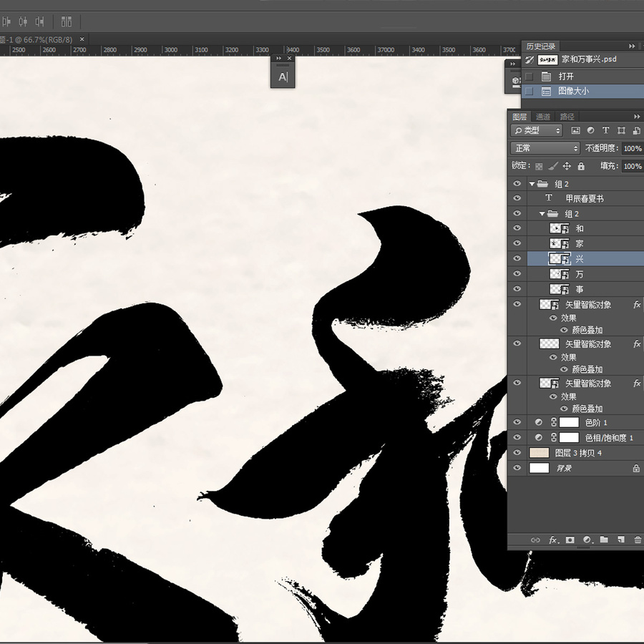Hide the 万 layer
Viewport: 644px width, 644px height.
click(x=517, y=274)
